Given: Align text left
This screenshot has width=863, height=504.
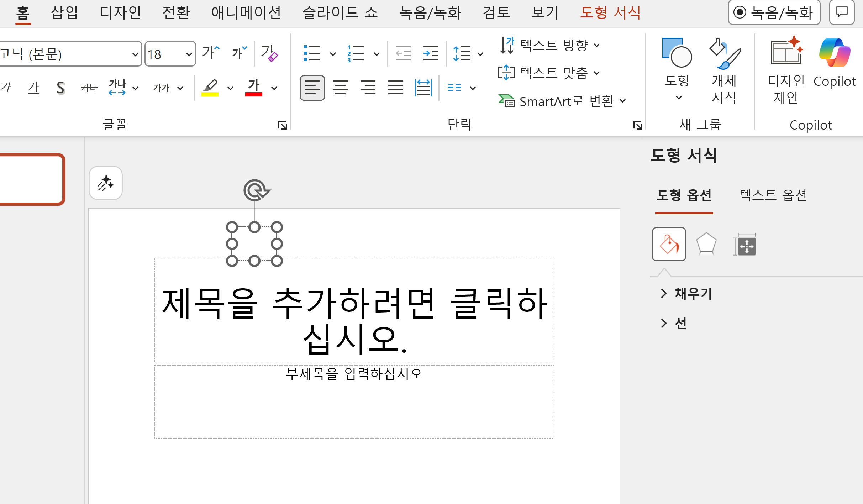Looking at the screenshot, I should click(x=312, y=88).
